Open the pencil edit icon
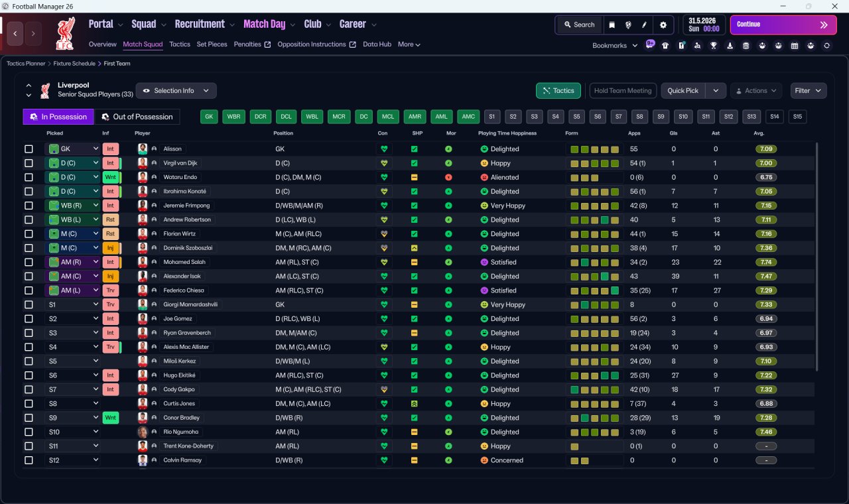The height and width of the screenshot is (504, 849). (x=644, y=25)
